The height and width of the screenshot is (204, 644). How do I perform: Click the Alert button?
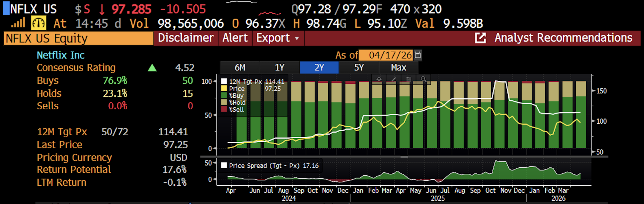coord(235,38)
